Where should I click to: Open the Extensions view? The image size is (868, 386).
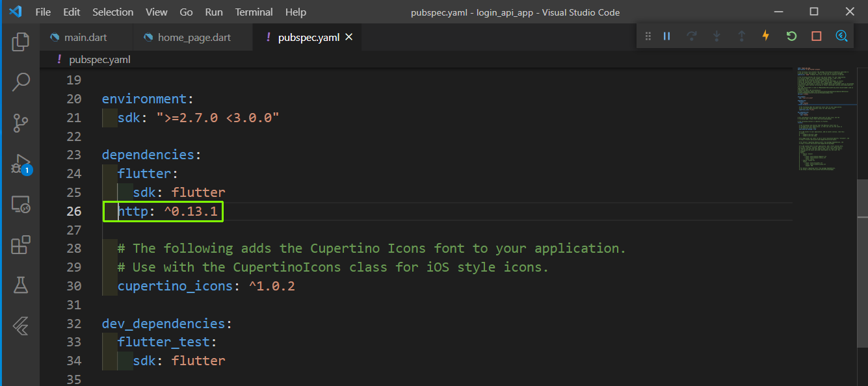click(x=21, y=245)
